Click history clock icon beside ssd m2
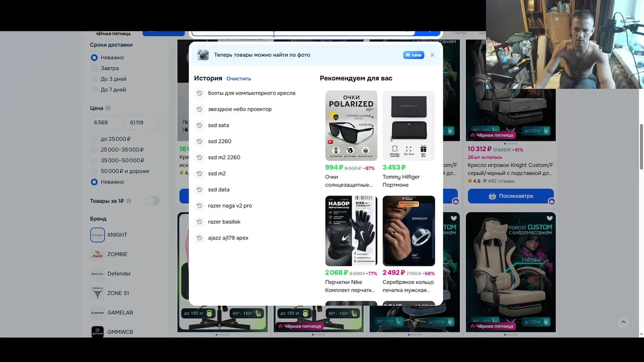Viewport: 644px width, 362px height. [x=199, y=173]
